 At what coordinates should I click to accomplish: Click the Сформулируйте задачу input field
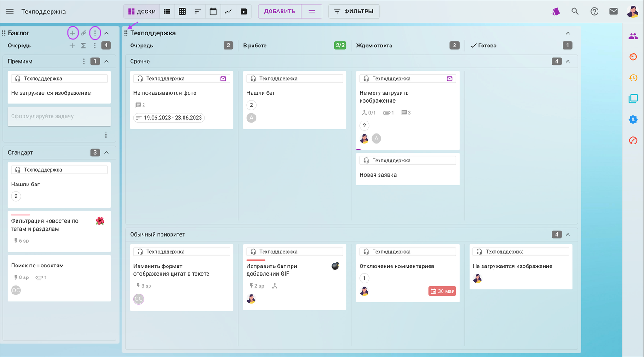[x=59, y=116]
